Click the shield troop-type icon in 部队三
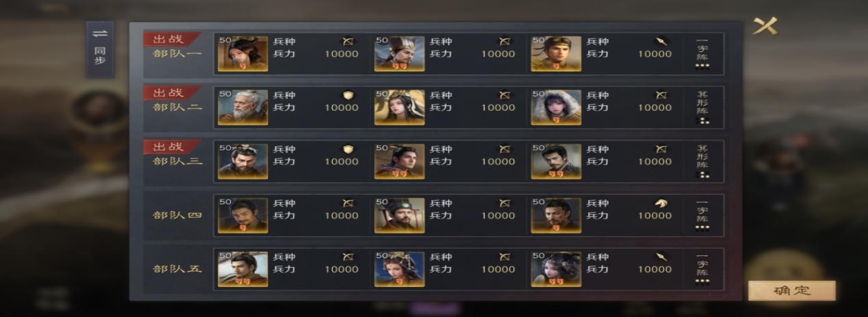Viewport: 868px width, 317px height. tap(348, 149)
